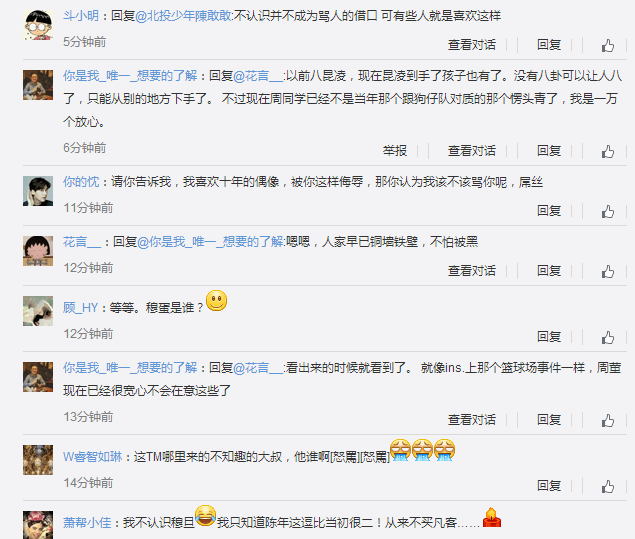Screen dimensions: 635x539
Task: Open 斗小明's avatar picture
Action: tap(38, 25)
